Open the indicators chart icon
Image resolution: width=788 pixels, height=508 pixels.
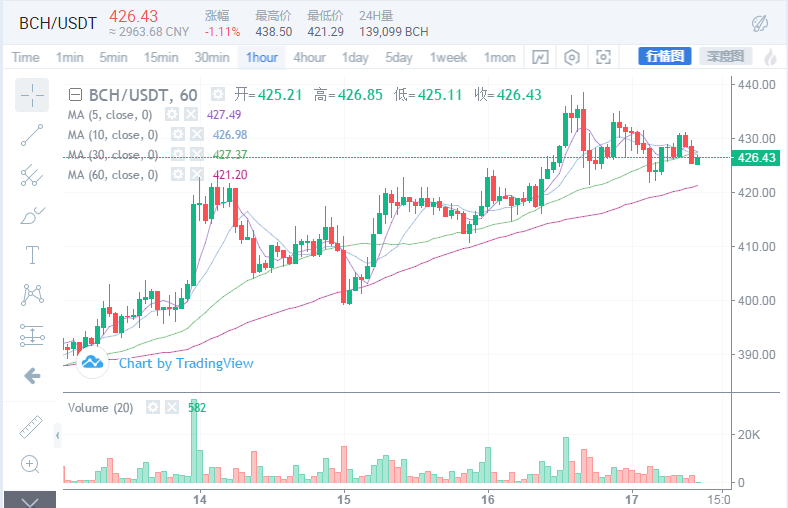click(x=540, y=57)
